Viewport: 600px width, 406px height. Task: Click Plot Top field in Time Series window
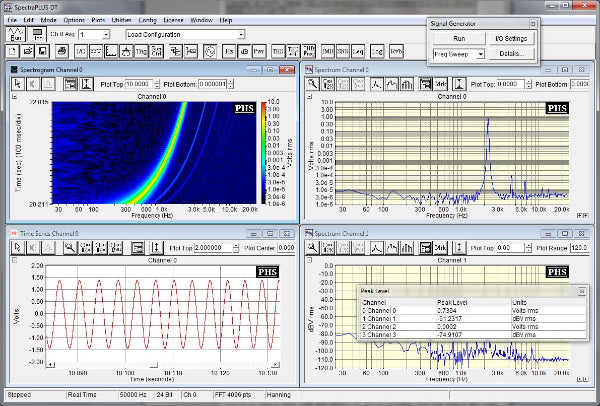(213, 248)
